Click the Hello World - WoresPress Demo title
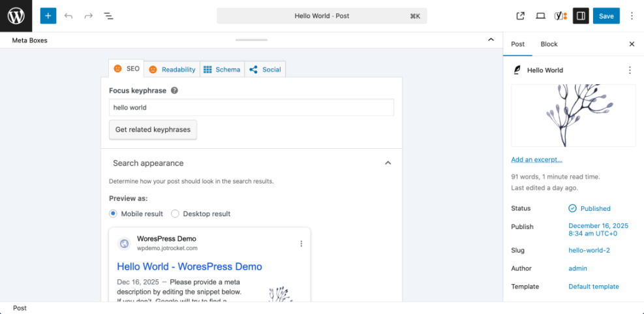This screenshot has height=314, width=644. pos(189,266)
